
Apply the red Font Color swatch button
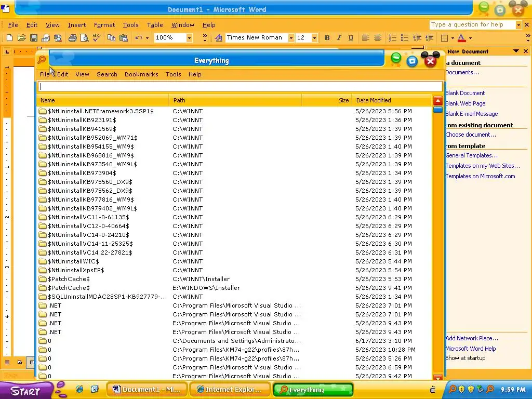coord(461,37)
